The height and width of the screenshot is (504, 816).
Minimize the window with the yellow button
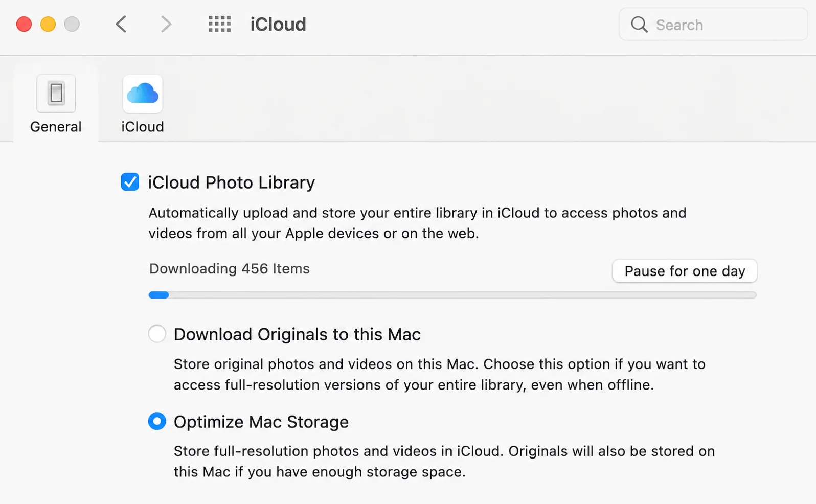[x=48, y=24]
